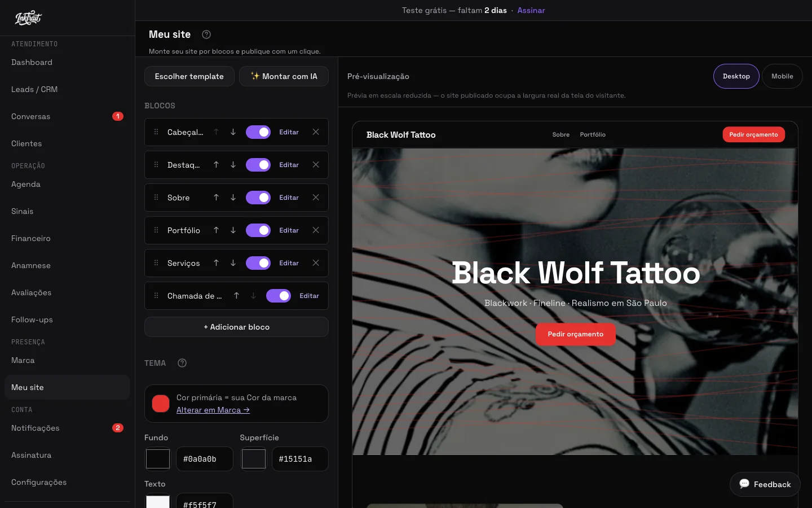Open Configurações in sidebar

pyautogui.click(x=67, y=482)
